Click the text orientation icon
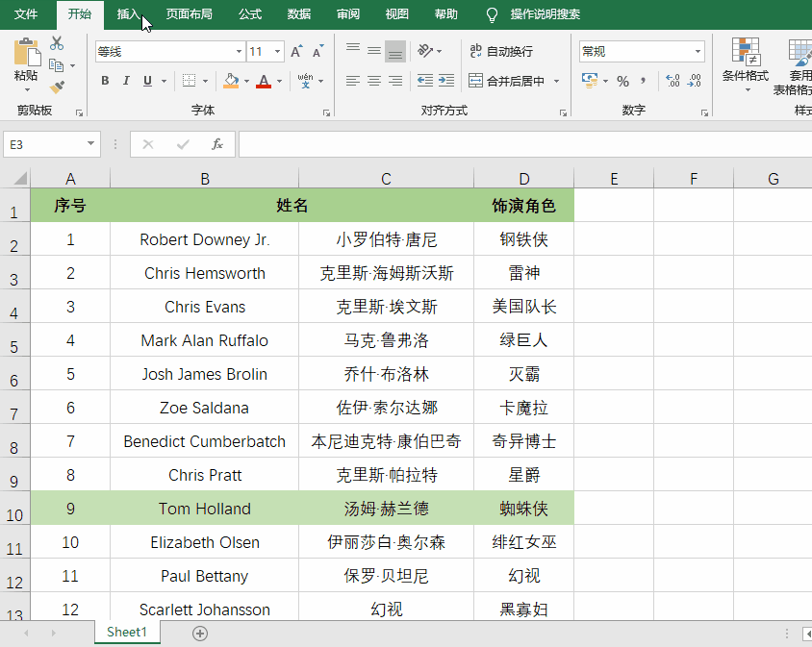Image resolution: width=812 pixels, height=647 pixels. pyautogui.click(x=425, y=51)
